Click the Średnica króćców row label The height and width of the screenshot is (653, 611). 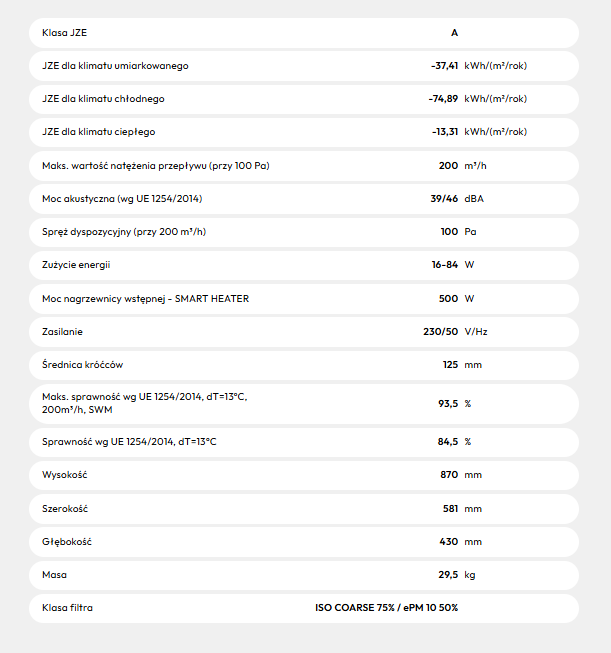[x=82, y=365]
